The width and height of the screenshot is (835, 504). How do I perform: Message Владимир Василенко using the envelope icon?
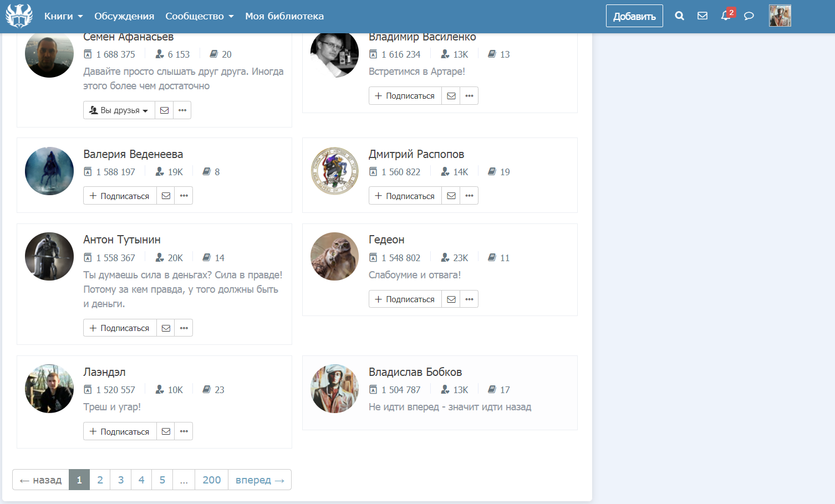451,96
